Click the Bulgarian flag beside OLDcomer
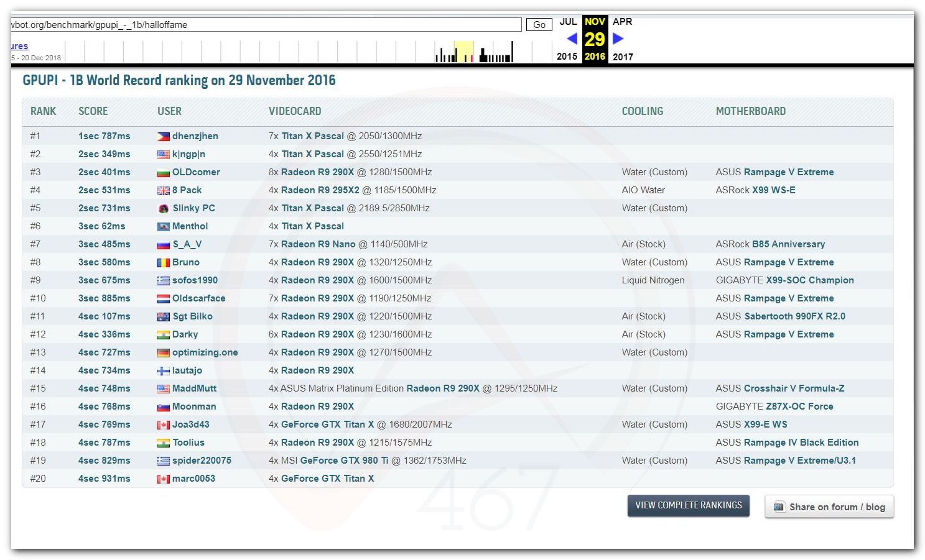The height and width of the screenshot is (560, 925). (x=163, y=172)
